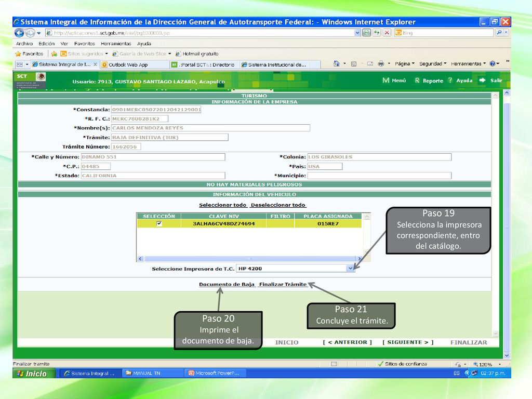
Task: Click the SCT logo in the header
Action: tap(31, 81)
